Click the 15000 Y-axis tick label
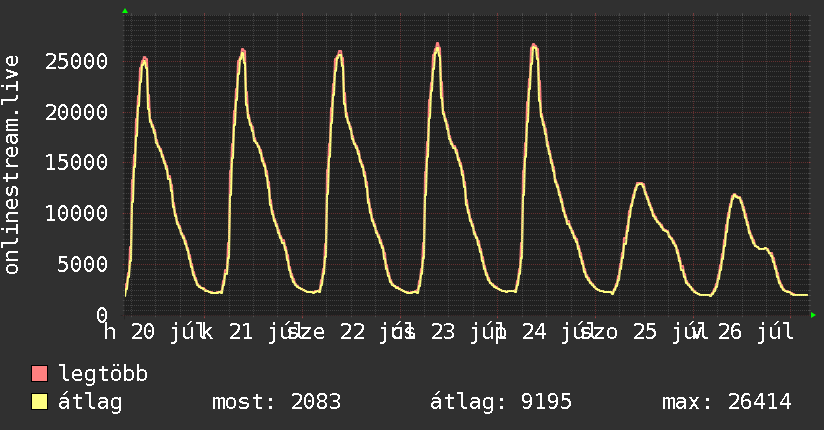824x430 pixels. pyautogui.click(x=77, y=163)
